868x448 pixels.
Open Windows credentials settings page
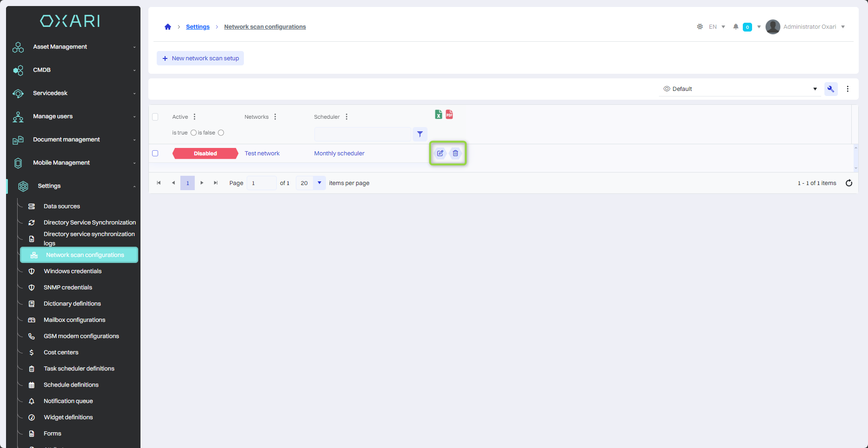pyautogui.click(x=72, y=271)
